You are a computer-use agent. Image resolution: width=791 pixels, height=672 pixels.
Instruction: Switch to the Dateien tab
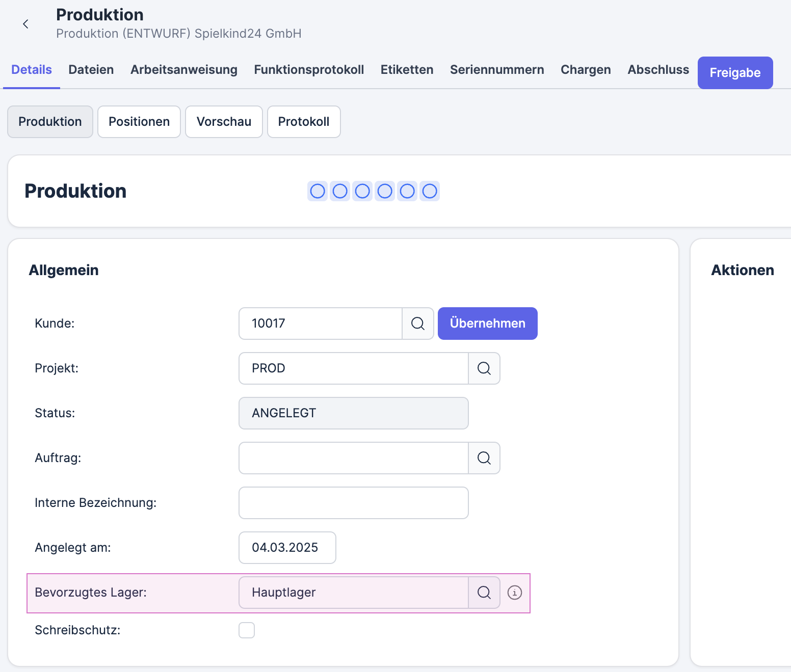(x=91, y=70)
